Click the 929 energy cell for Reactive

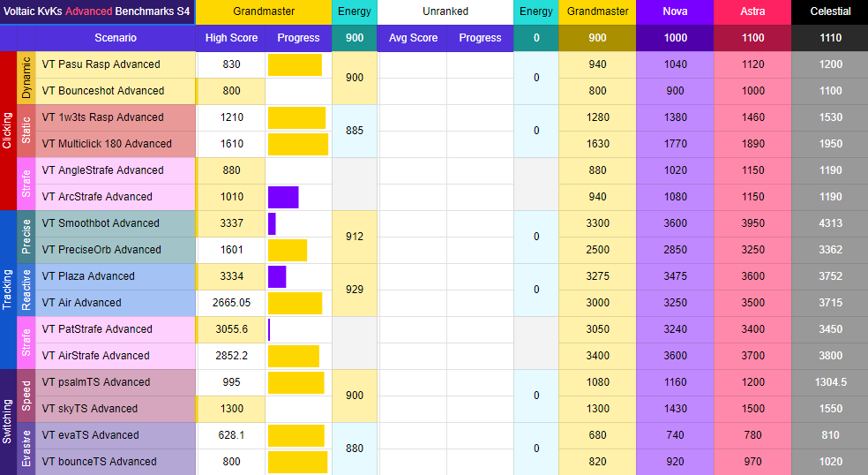[355, 290]
